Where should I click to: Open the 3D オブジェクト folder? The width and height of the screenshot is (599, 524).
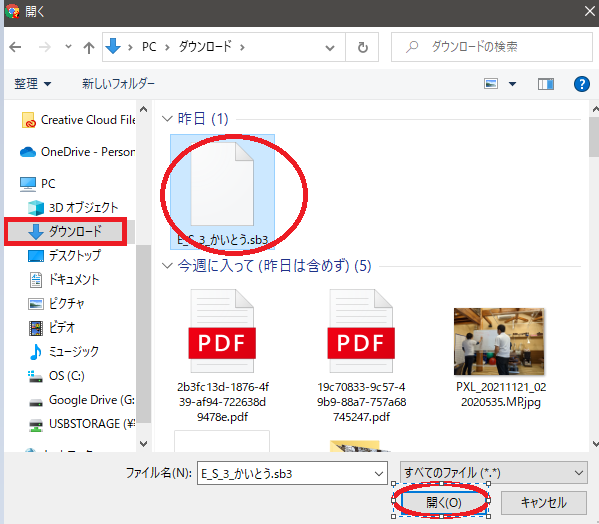point(73,207)
